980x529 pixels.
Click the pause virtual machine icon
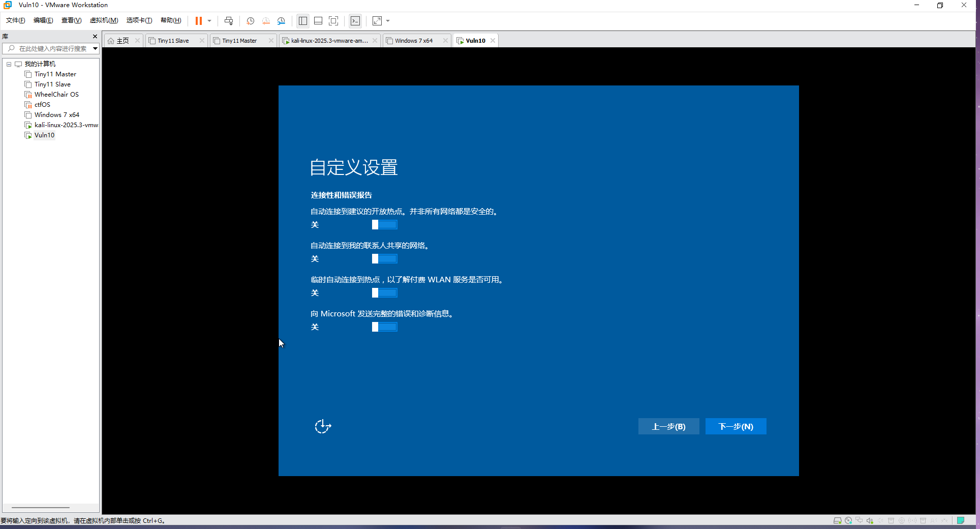click(x=198, y=21)
